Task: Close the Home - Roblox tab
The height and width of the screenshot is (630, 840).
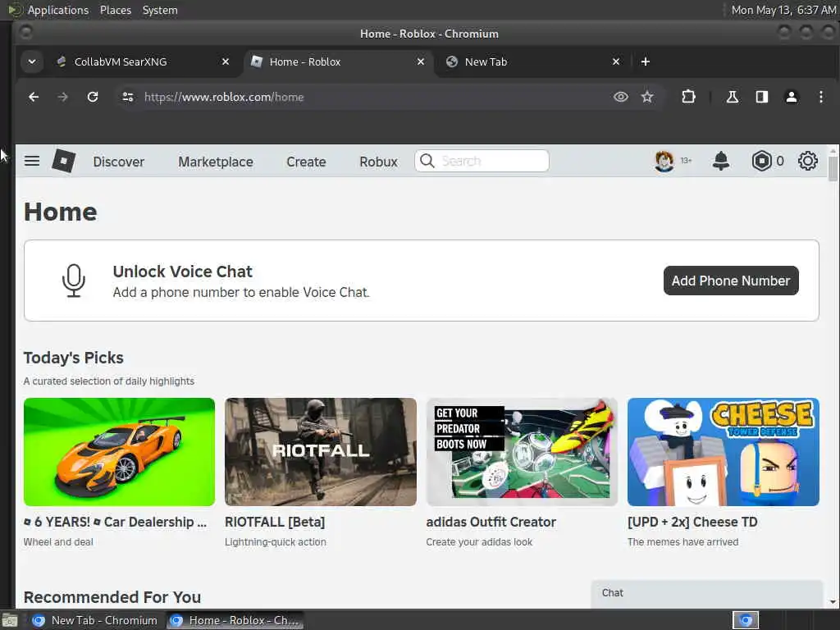Action: coord(421,62)
